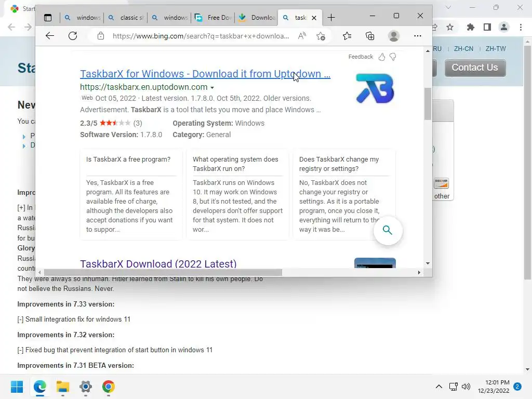The width and height of the screenshot is (532, 399).
Task: Open Collections icon in Edge toolbar
Action: pyautogui.click(x=370, y=36)
